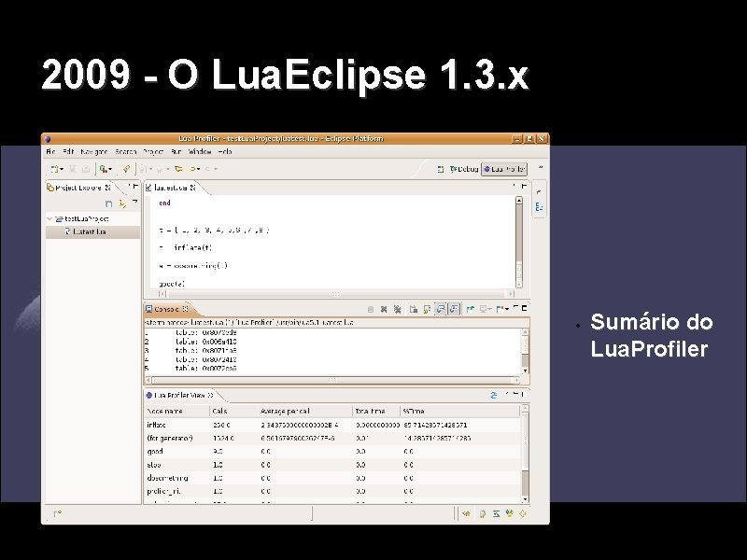747x560 pixels.
Task: Click the bottom-left status bar icon
Action: 57,513
